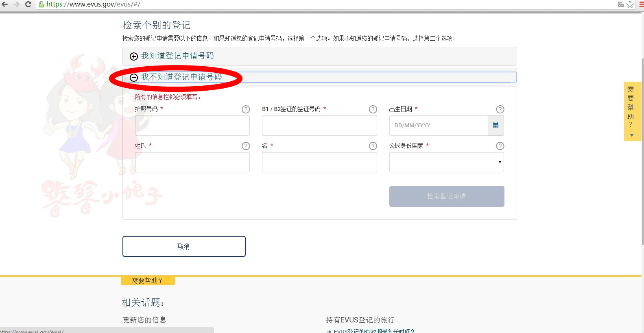Expand the 我知道登记申请号码 section
The image size is (644, 333).
(177, 56)
